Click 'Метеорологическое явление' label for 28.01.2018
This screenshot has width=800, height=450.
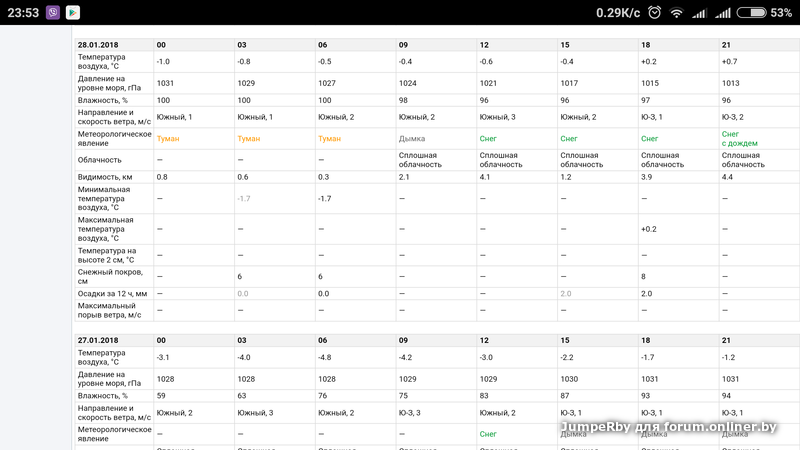pos(114,139)
